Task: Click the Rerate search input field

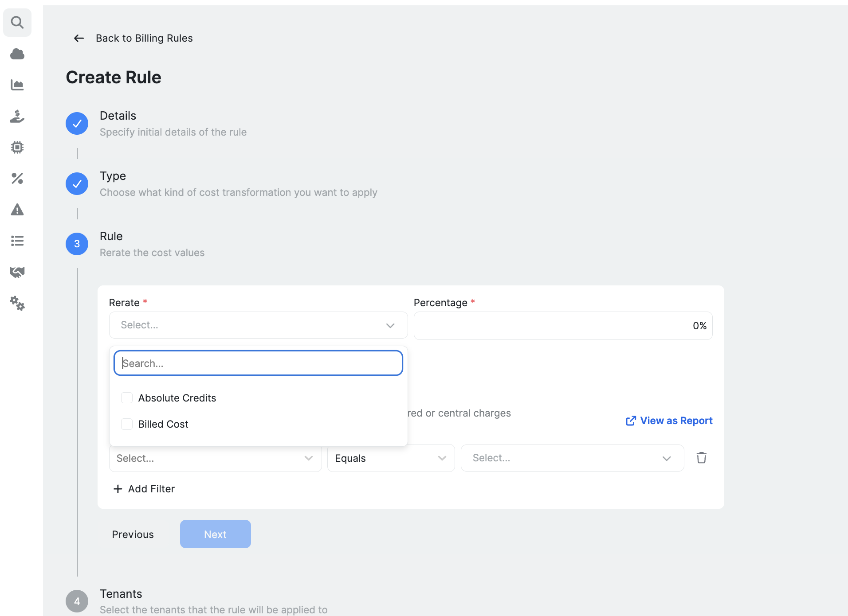Action: pos(258,363)
